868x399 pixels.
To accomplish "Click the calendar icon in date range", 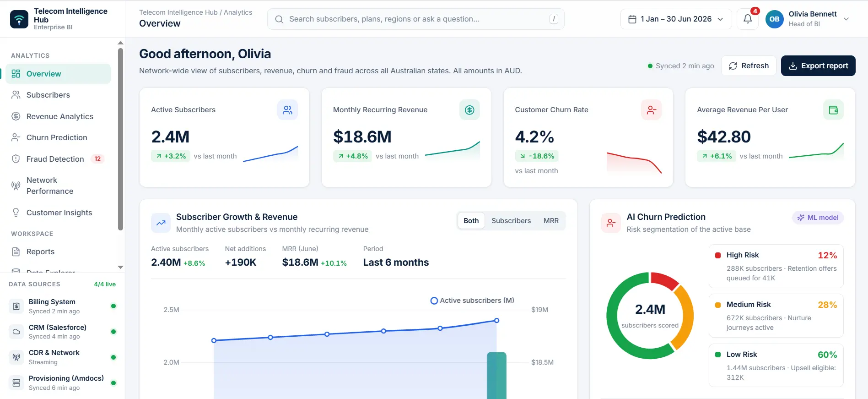I will [632, 19].
